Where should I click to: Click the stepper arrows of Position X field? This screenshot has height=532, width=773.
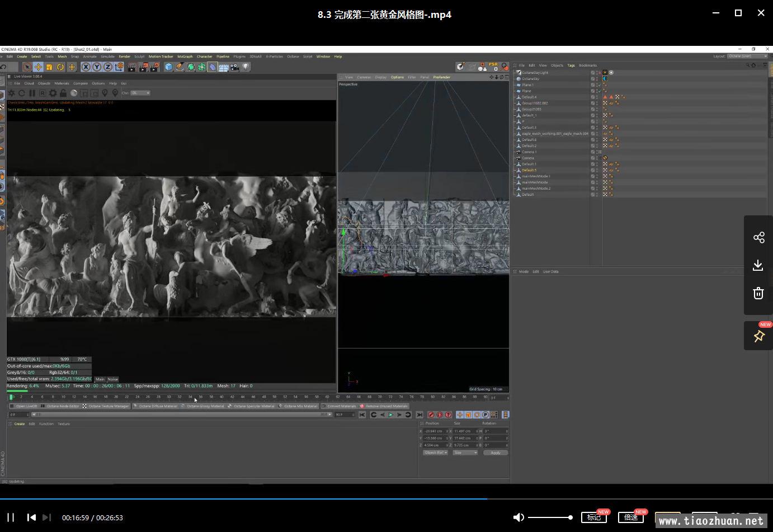pos(447,431)
